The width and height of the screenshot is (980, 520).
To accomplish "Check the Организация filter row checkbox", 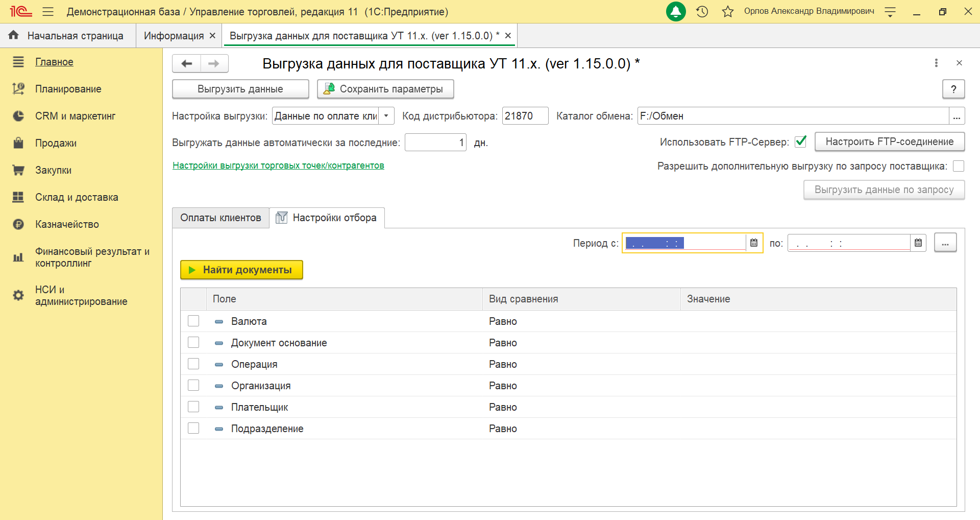I will pos(193,385).
